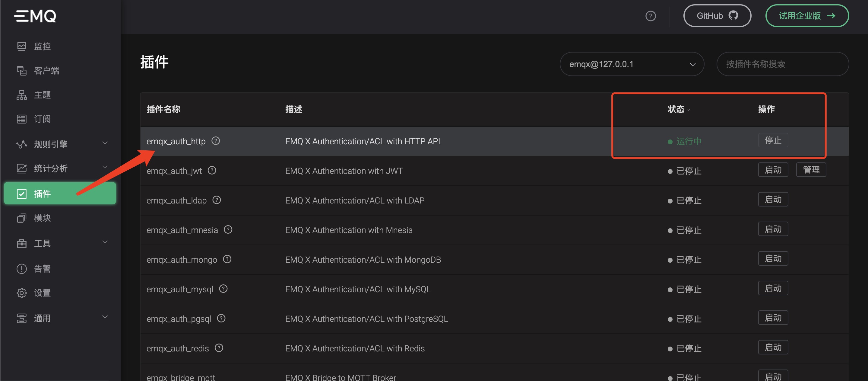Expand the 通用 submenu chevron

click(x=105, y=317)
